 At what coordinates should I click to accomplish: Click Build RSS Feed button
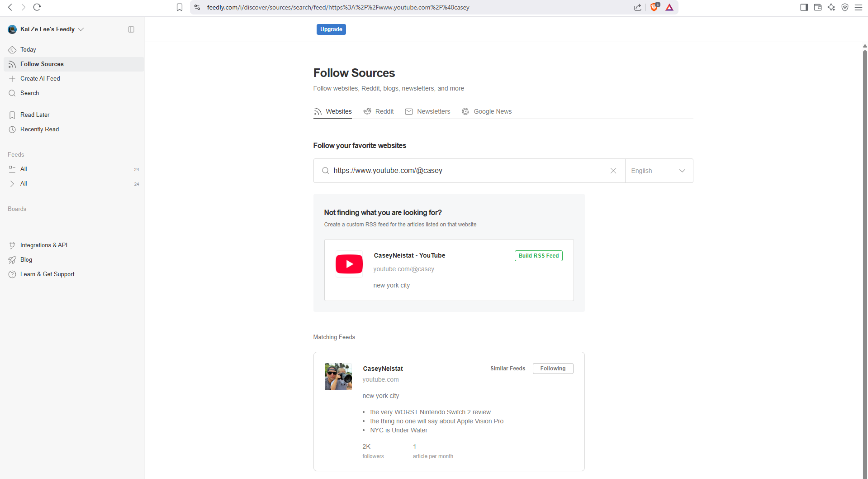click(x=538, y=256)
